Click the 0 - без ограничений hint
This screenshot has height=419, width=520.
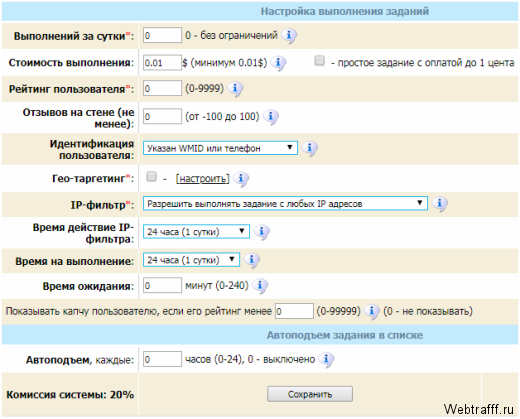click(231, 35)
